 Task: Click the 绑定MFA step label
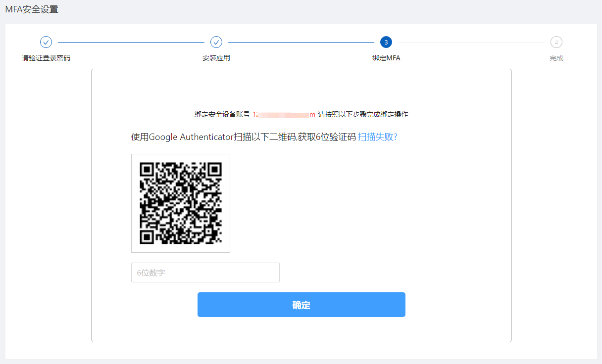386,58
